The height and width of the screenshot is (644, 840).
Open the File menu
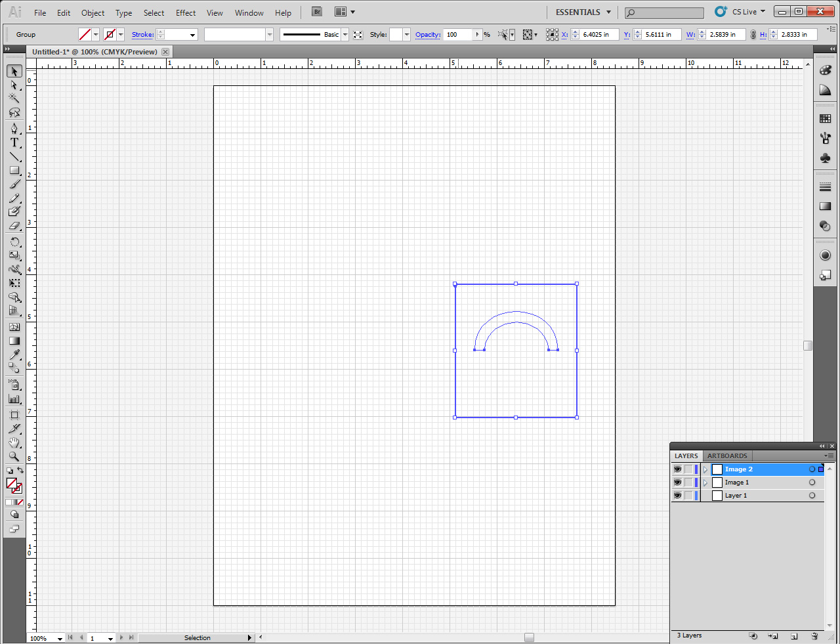coord(40,12)
